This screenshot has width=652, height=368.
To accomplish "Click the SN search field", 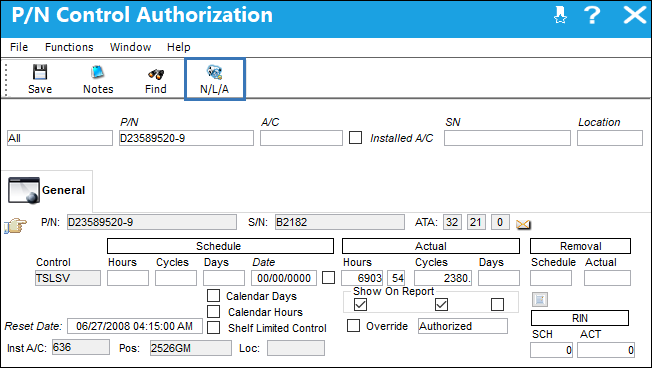I will pyautogui.click(x=507, y=138).
